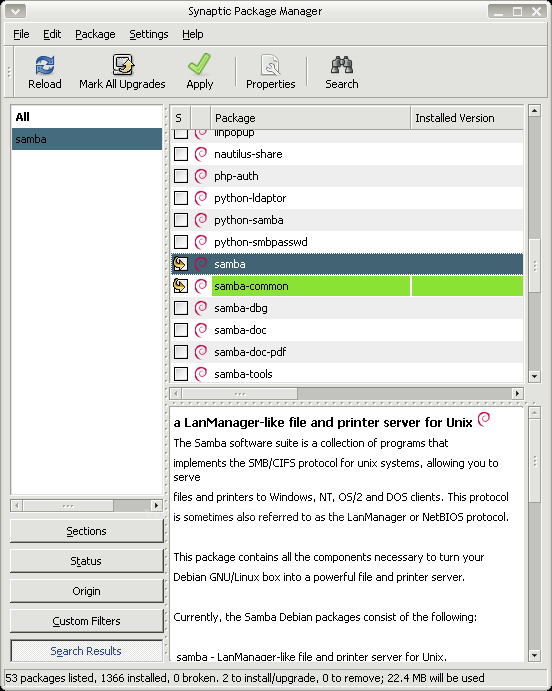The height and width of the screenshot is (691, 552).
Task: Open Search with binoculars icon
Action: point(341,65)
